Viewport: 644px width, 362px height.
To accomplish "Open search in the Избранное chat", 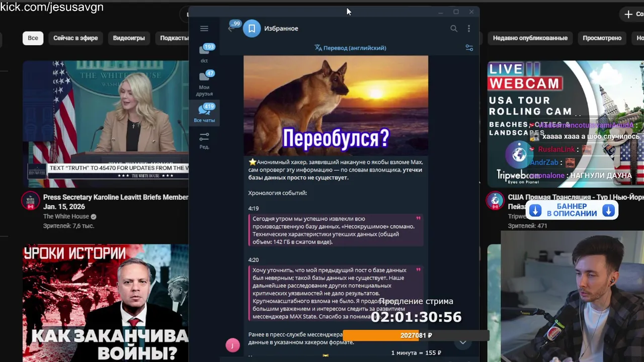I will click(454, 29).
